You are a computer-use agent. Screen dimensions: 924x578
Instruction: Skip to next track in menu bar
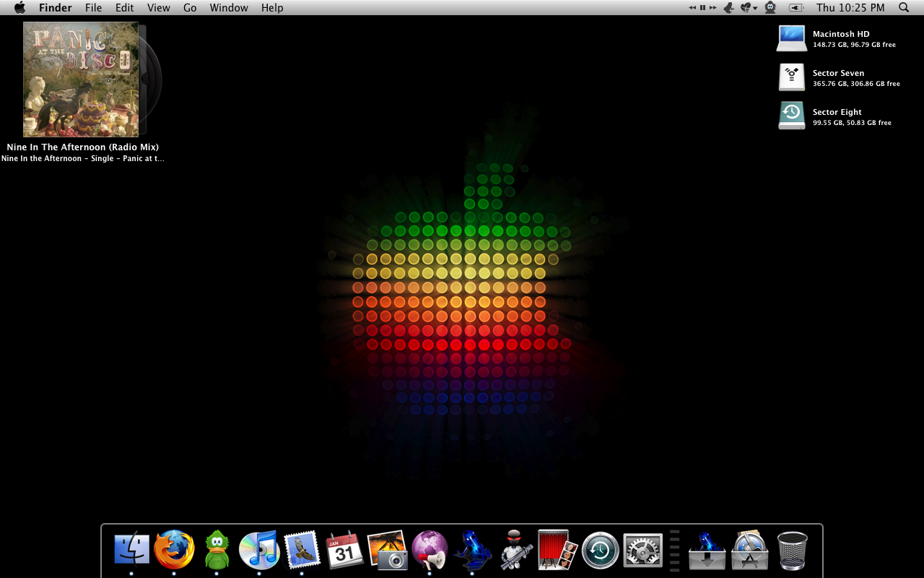(712, 7)
